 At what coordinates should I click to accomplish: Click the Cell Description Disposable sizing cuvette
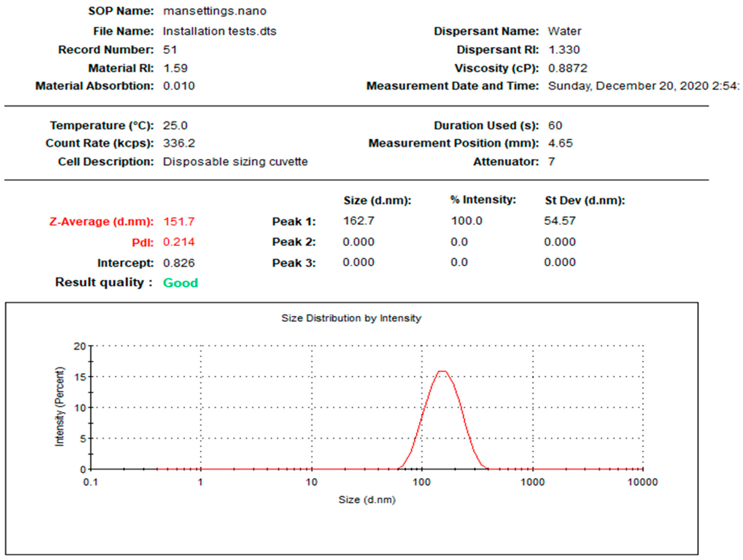[x=235, y=162]
